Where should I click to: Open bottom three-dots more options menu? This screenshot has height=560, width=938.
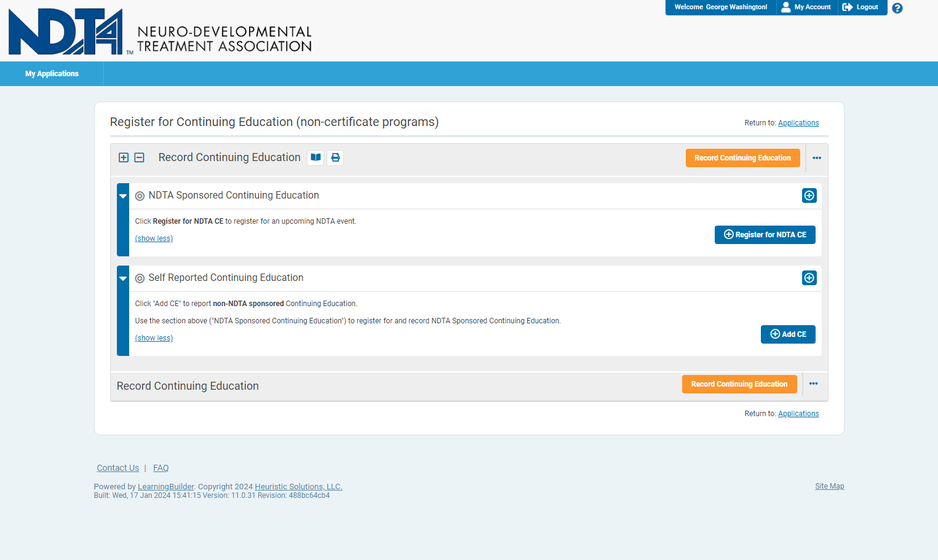(x=814, y=384)
